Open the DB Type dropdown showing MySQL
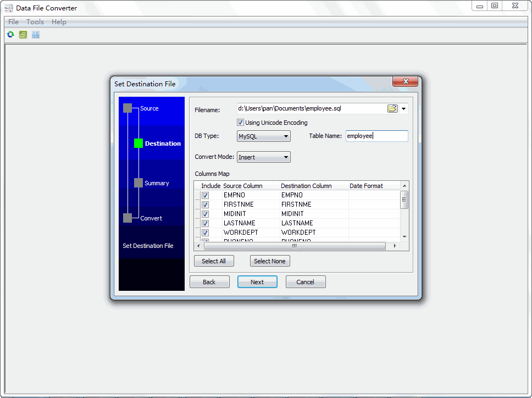532x398 pixels. click(263, 136)
